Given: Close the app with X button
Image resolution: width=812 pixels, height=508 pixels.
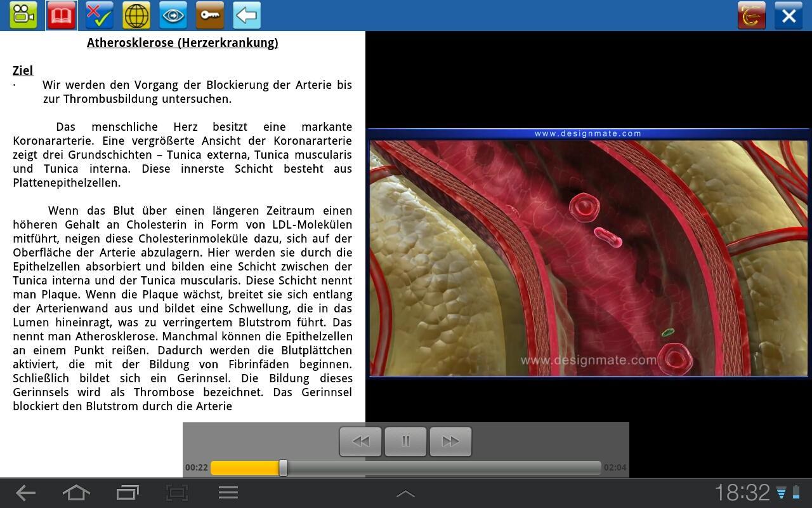Looking at the screenshot, I should [x=789, y=15].
